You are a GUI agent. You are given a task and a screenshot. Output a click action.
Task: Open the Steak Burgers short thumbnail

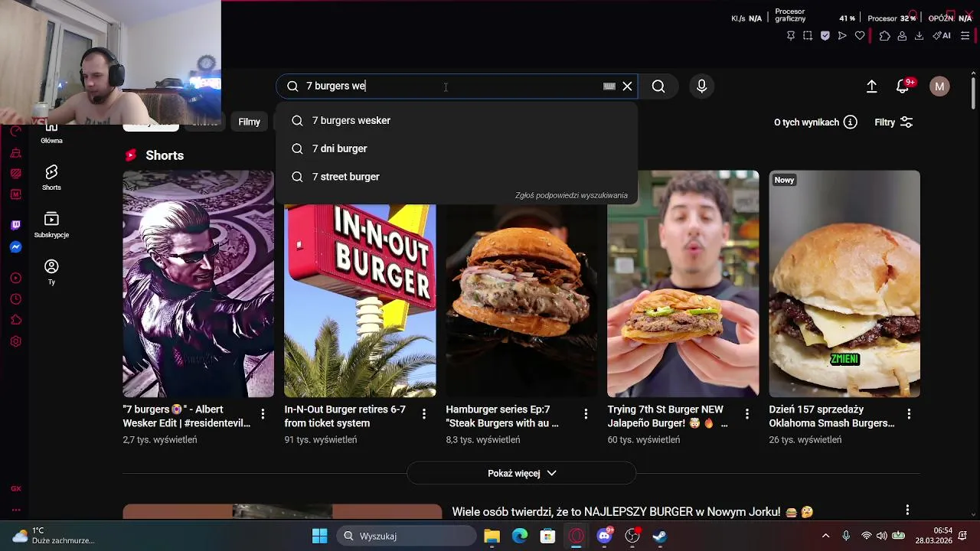tap(521, 301)
